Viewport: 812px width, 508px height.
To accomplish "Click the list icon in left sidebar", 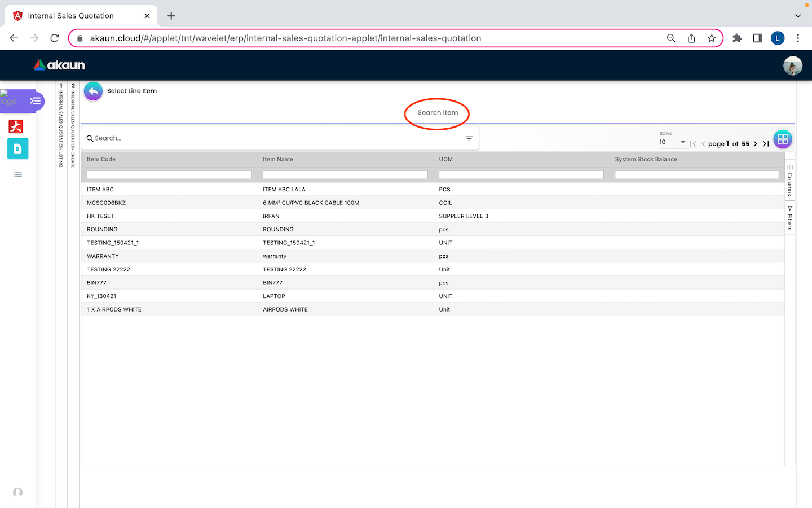I will (17, 175).
